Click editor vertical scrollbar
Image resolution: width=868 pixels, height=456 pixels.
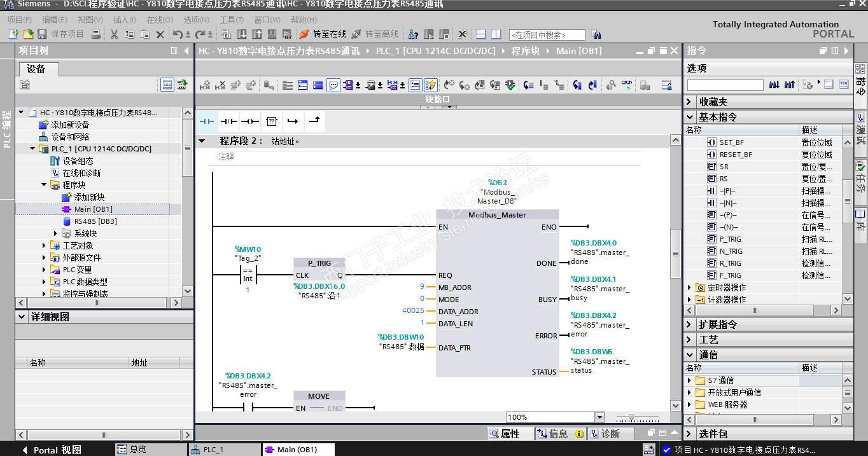[675, 254]
